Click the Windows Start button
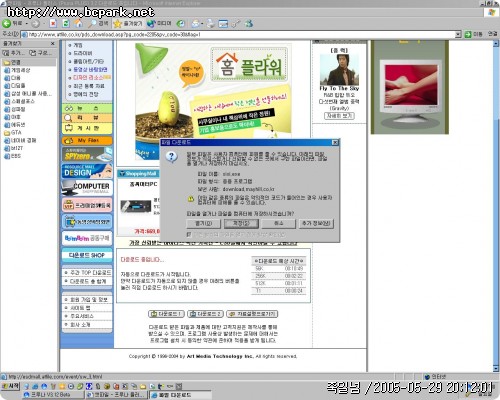Viewport: 500px width, 400px height. 10,386
